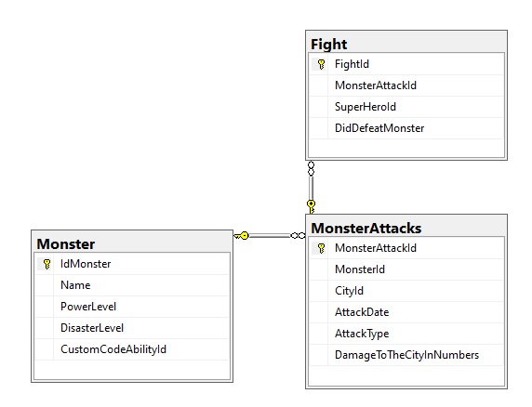Select the yellow key endpoint above MonsterAttacks table
This screenshot has width=532, height=407.
coord(312,206)
